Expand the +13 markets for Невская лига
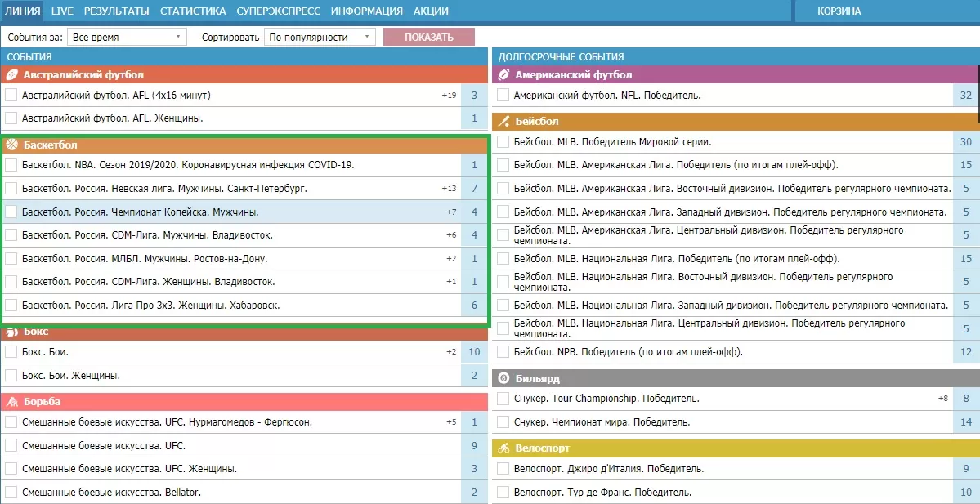 (449, 189)
